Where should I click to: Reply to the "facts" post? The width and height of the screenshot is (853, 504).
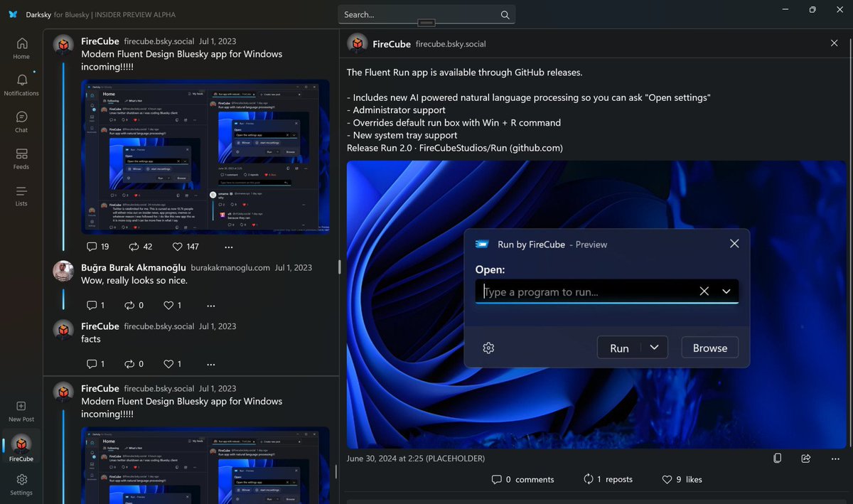(x=95, y=363)
